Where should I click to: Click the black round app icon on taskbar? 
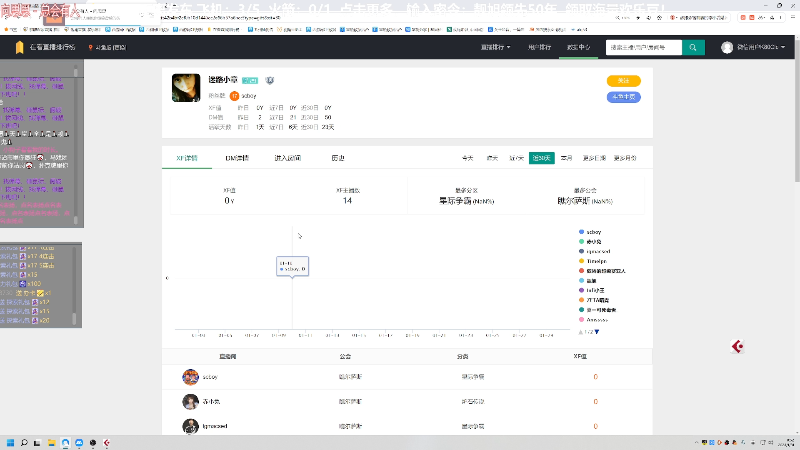93,443
